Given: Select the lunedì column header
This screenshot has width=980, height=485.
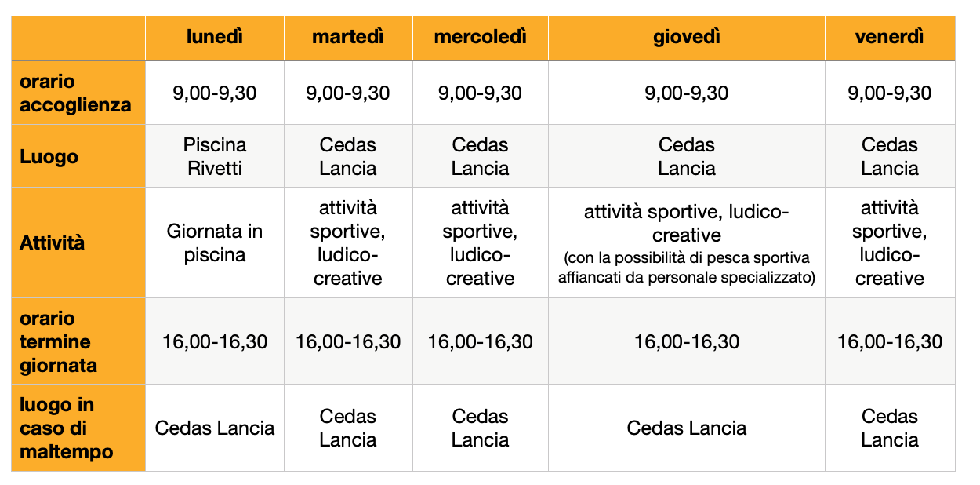Looking at the screenshot, I should pos(215,36).
